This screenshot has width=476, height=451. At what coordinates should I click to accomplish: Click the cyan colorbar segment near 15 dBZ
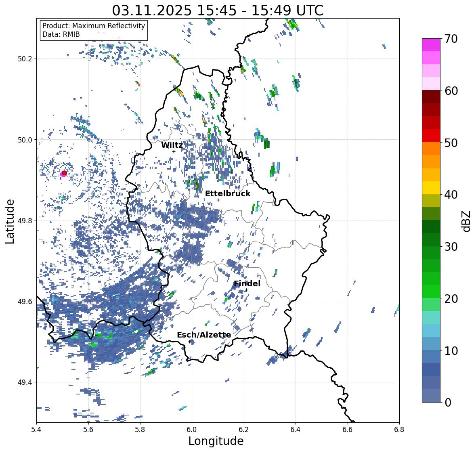[x=431, y=331]
